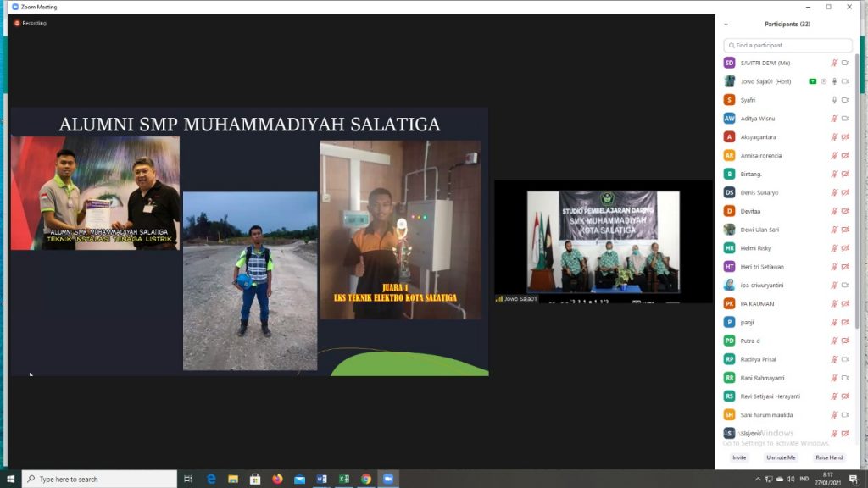Viewport: 868px width, 488px height.
Task: Click the video-off icon for Helmi Risky
Action: click(845, 248)
